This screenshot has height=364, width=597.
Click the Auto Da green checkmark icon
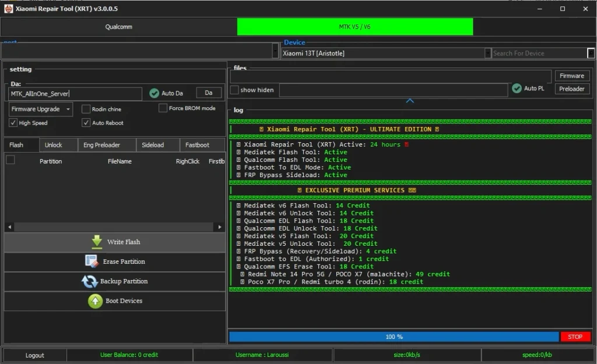pyautogui.click(x=154, y=93)
